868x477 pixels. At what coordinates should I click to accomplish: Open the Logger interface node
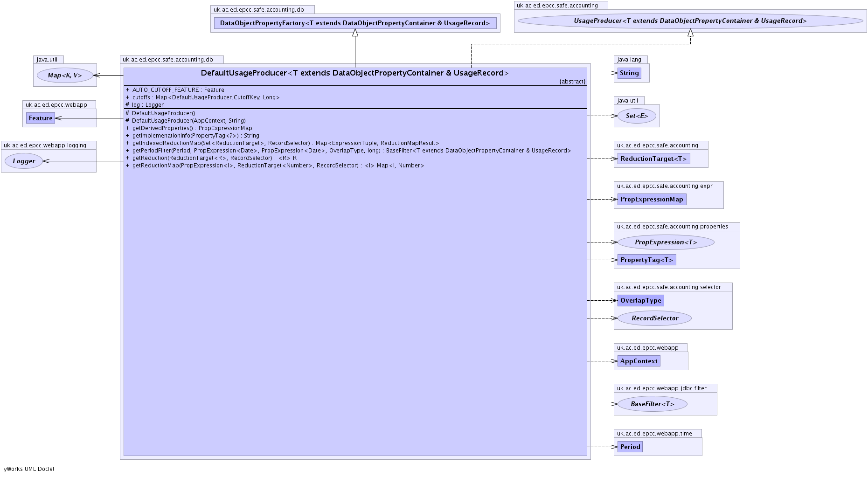coord(24,161)
